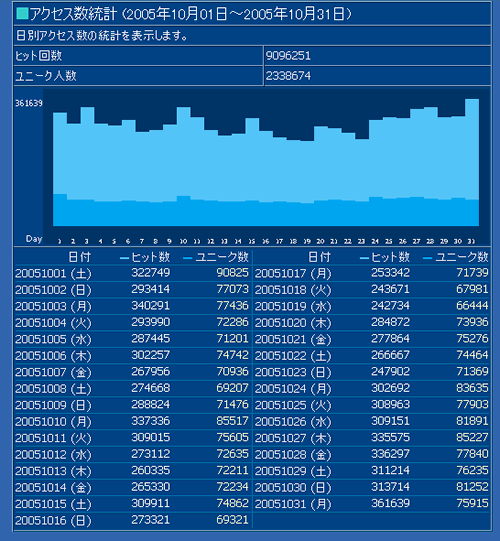This screenshot has width=500, height=541.
Task: Click the ヒット回数 total value 9096251
Action: pos(288,56)
